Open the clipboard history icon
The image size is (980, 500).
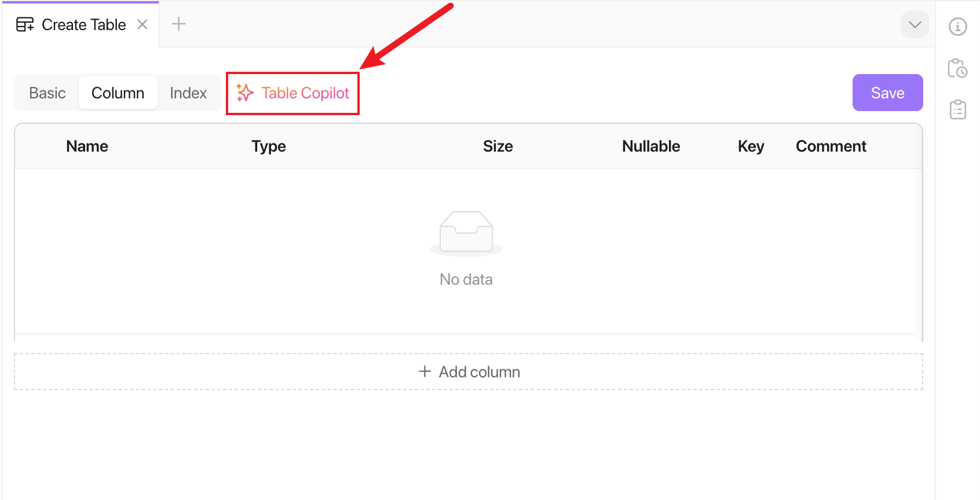tap(957, 68)
